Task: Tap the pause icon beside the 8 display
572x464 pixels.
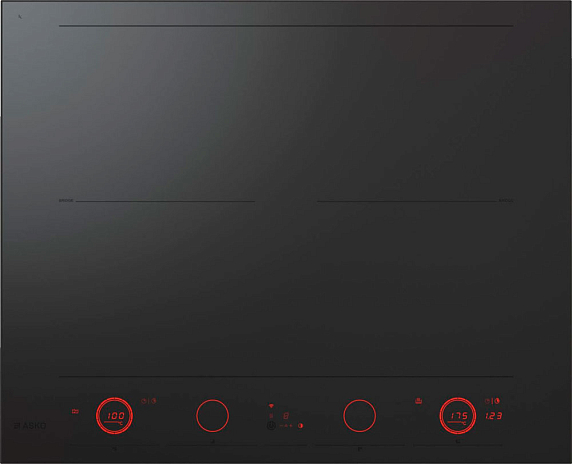Action: pyautogui.click(x=271, y=415)
